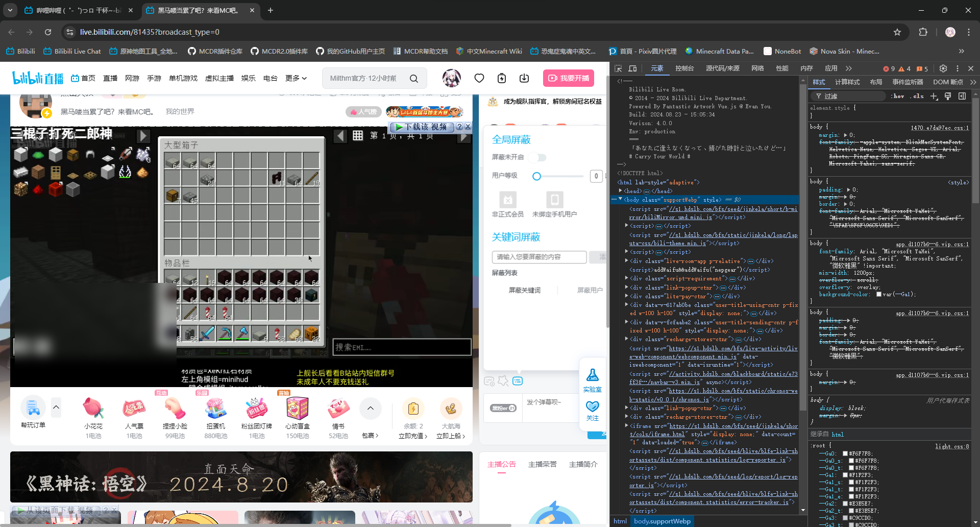Expand the 更多 navigation dropdown
The height and width of the screenshot is (527, 980).
pyautogui.click(x=296, y=78)
